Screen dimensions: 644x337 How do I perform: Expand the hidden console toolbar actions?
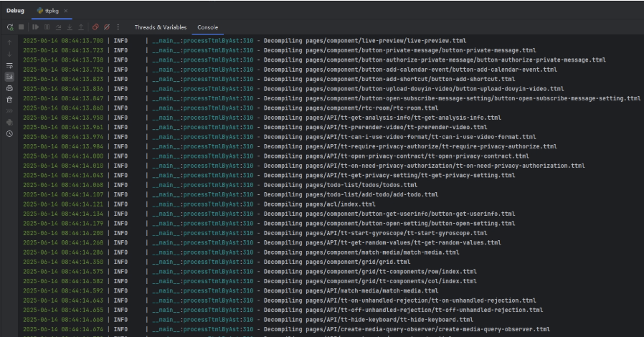[9, 111]
